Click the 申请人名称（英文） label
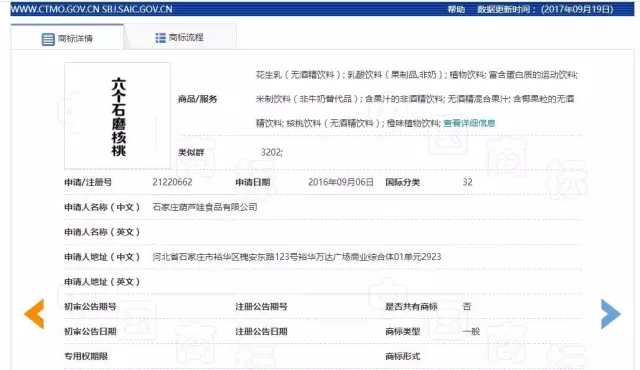 [x=102, y=232]
